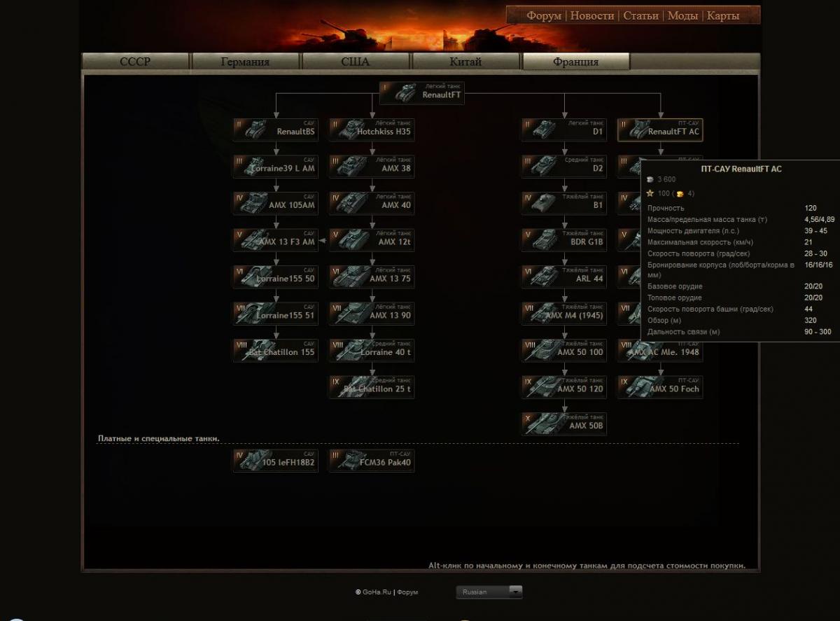840x621 pixels.
Task: Click the AMX 40 light tank
Action: [372, 203]
